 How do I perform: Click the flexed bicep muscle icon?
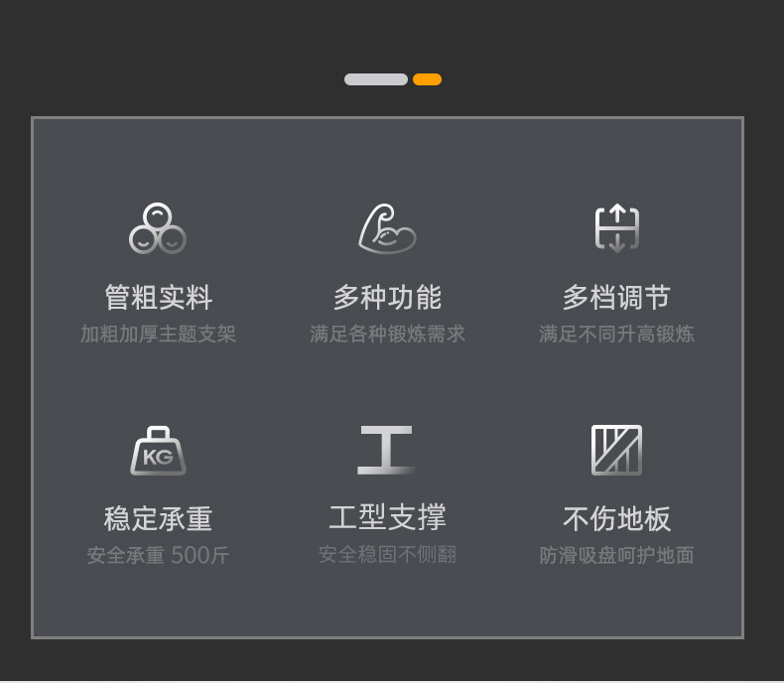point(387,228)
